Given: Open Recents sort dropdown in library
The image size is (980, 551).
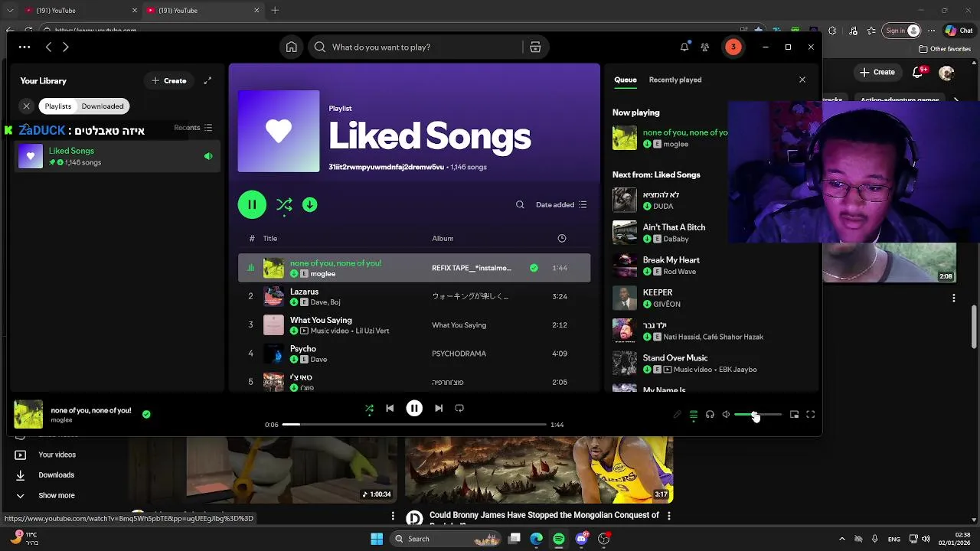Looking at the screenshot, I should 193,128.
